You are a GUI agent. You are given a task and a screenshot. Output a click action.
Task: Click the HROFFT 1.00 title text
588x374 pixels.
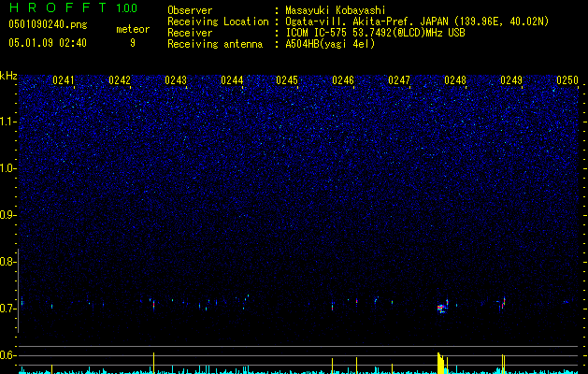[x=73, y=7]
